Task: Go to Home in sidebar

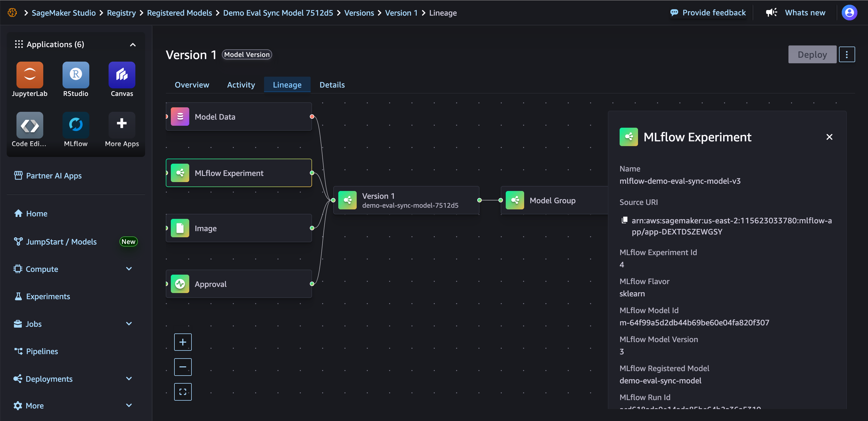Action: (x=37, y=213)
